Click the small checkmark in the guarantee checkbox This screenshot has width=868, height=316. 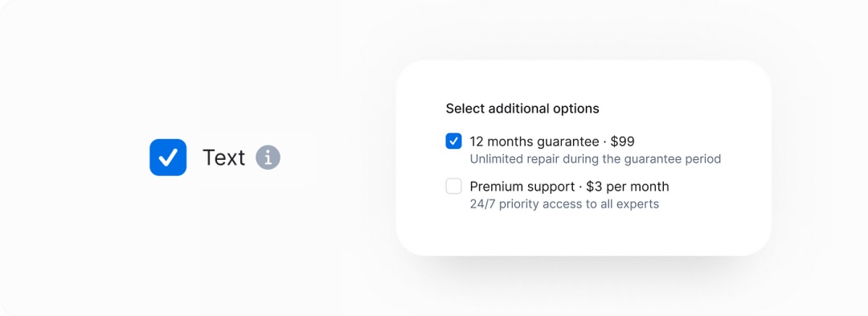tap(453, 142)
